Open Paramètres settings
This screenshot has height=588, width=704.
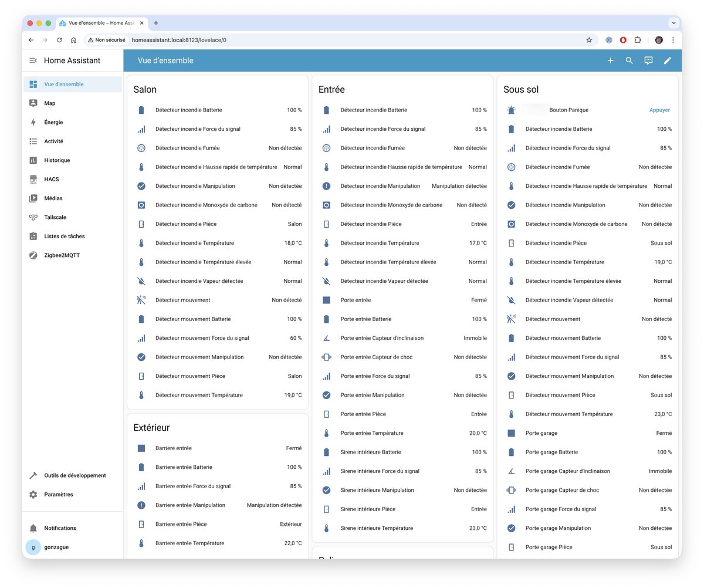(73, 495)
